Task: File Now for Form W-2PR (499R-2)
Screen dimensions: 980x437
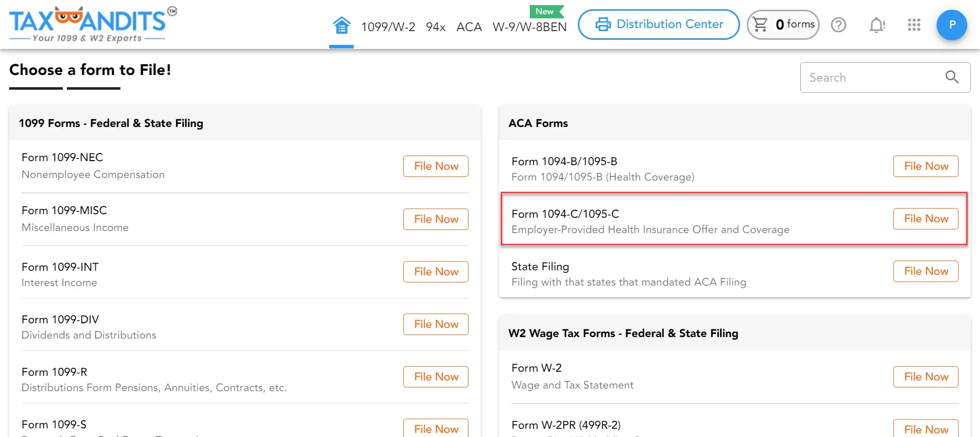Action: click(x=926, y=428)
